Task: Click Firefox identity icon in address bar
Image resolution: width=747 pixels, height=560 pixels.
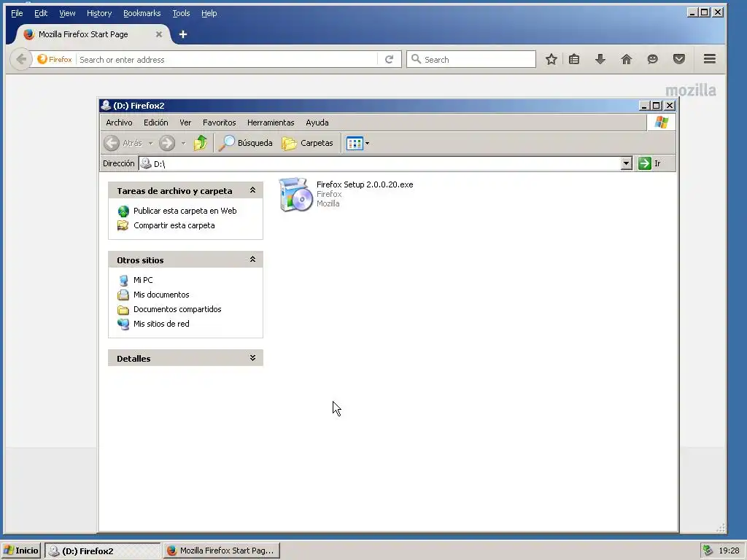Action: click(x=54, y=59)
